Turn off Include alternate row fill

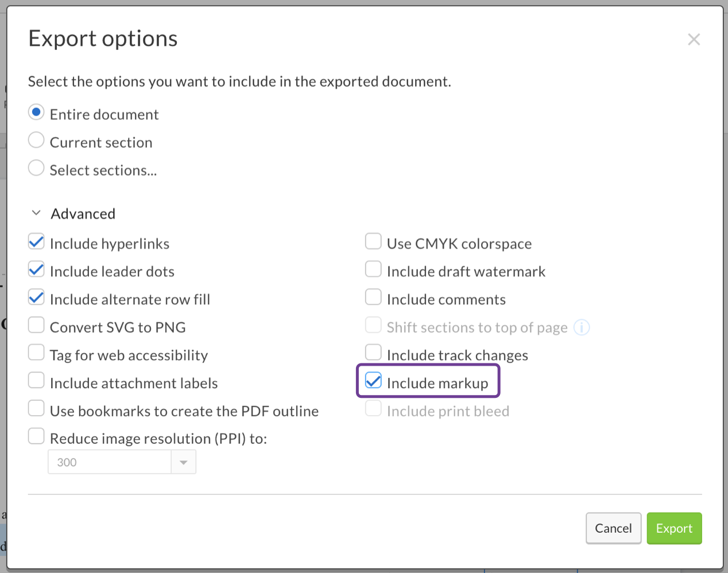click(x=36, y=298)
